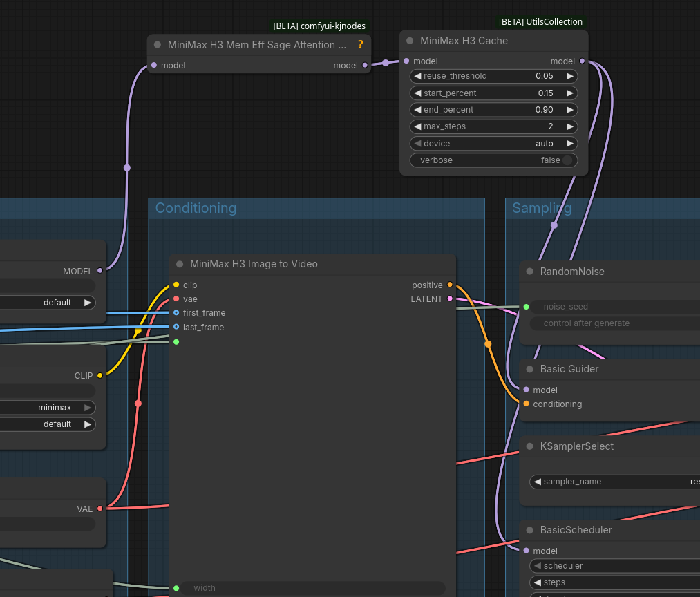Toggle the verbose switch on MiniMax H3 Cache

[567, 160]
